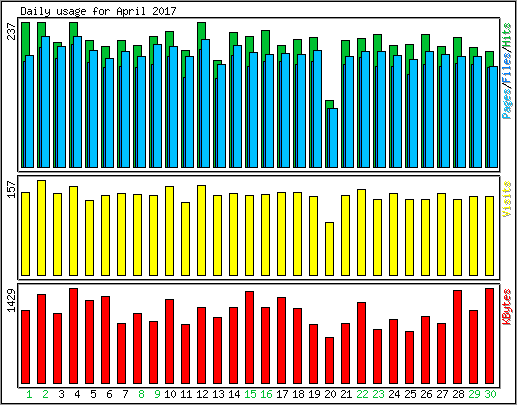The height and width of the screenshot is (405, 517).
Task: Click the day 30 label on the x-axis
Action: pos(490,394)
